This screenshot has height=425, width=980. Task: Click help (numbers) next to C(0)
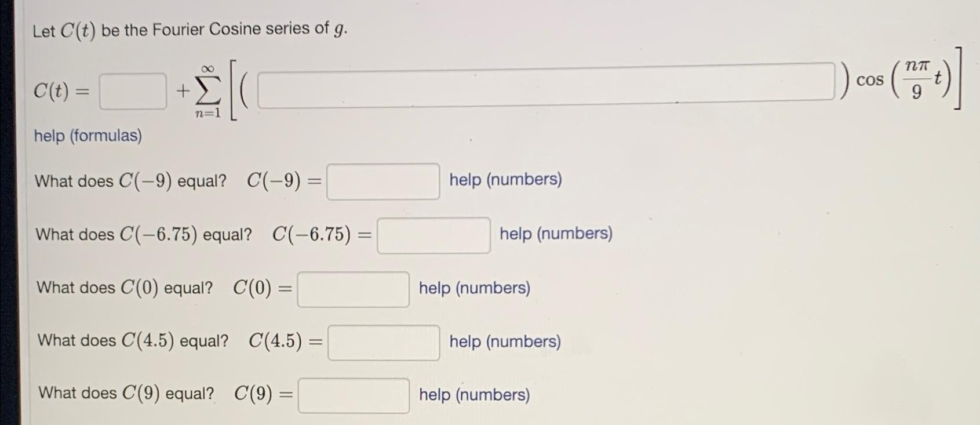pos(473,288)
